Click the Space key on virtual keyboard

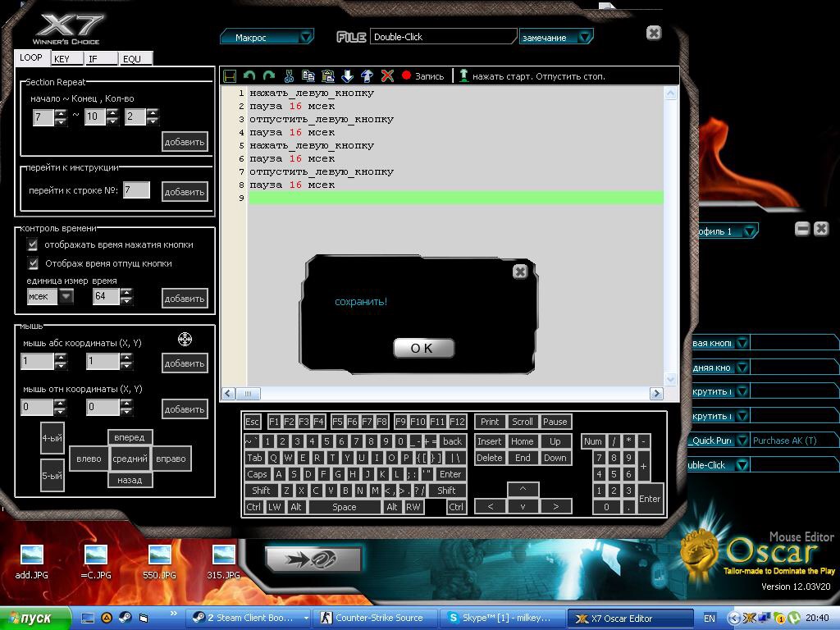(344, 507)
